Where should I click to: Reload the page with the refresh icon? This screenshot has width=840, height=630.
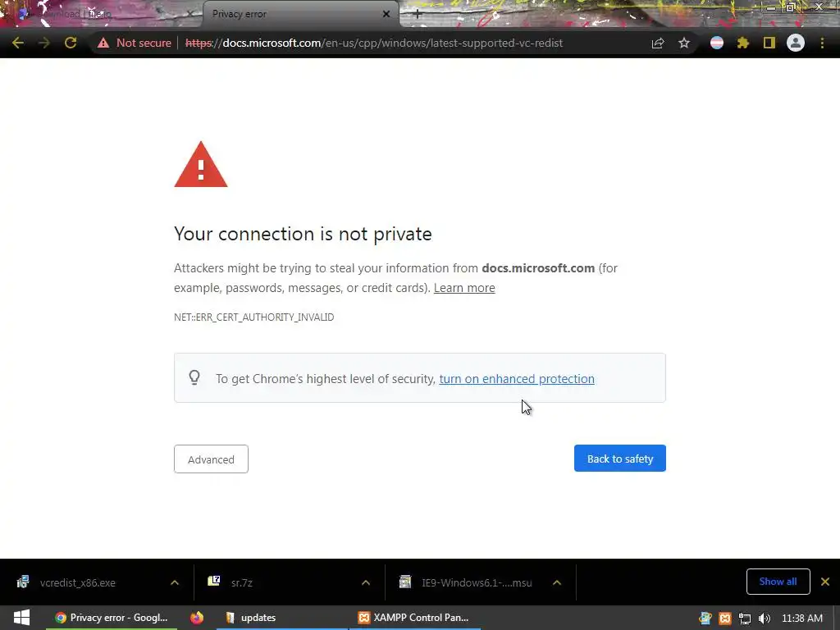[x=71, y=43]
